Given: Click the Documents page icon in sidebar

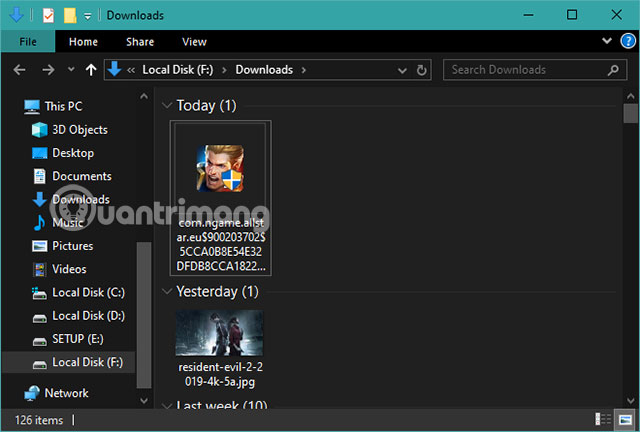Looking at the screenshot, I should [x=40, y=176].
